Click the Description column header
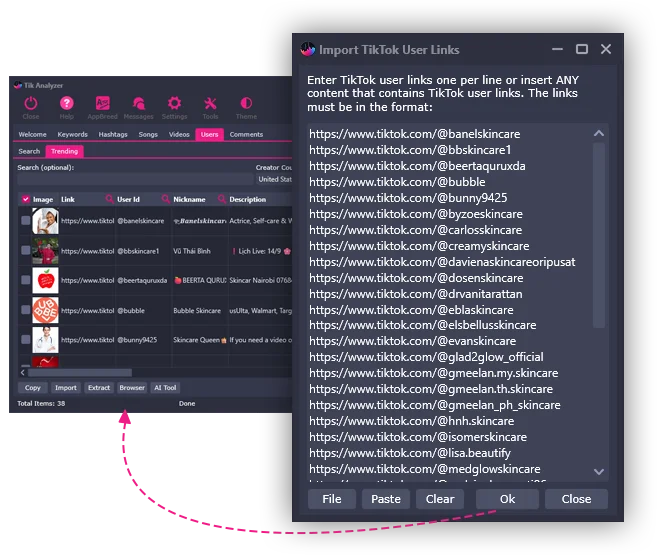The image size is (657, 555). click(x=248, y=199)
